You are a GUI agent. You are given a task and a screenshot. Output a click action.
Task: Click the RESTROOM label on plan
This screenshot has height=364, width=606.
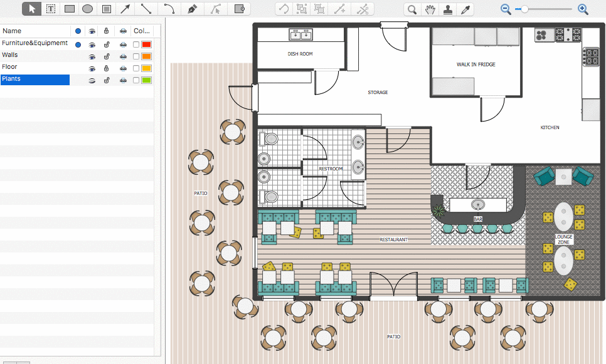pyautogui.click(x=331, y=169)
